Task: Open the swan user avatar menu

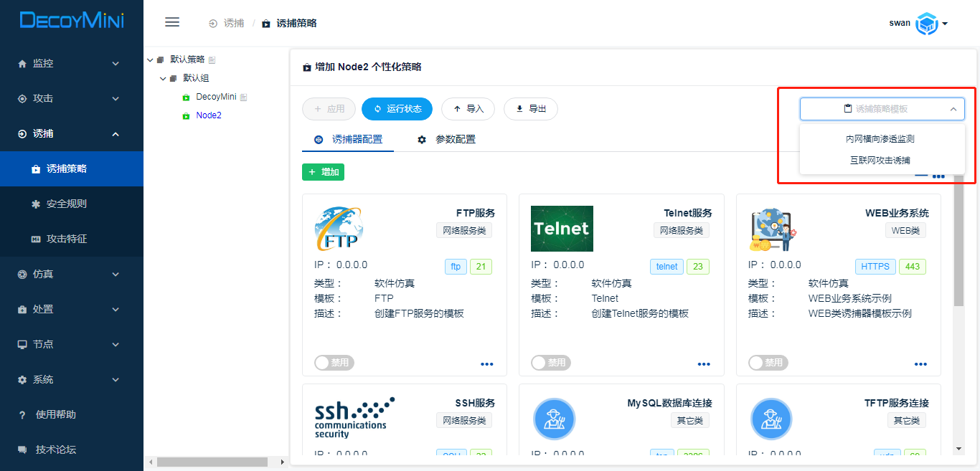Action: [x=928, y=24]
